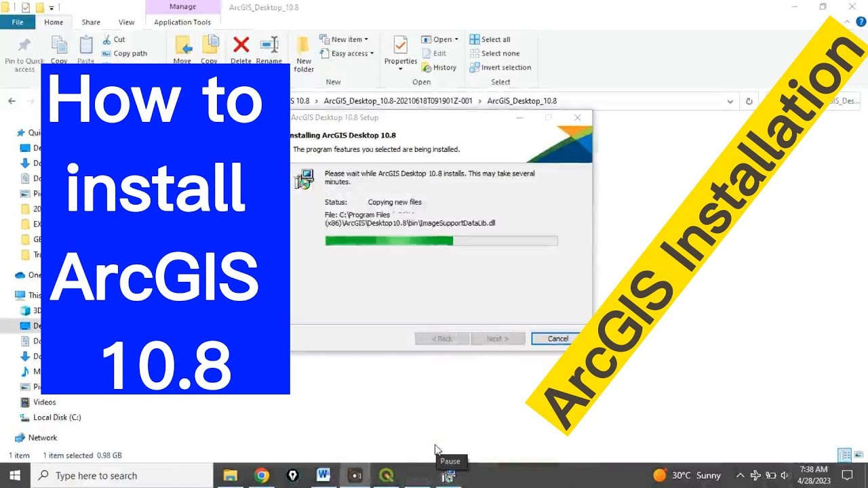Viewport: 868px width, 488px height.
Task: Click the ArcGIS installer icon on taskbar
Action: (449, 476)
